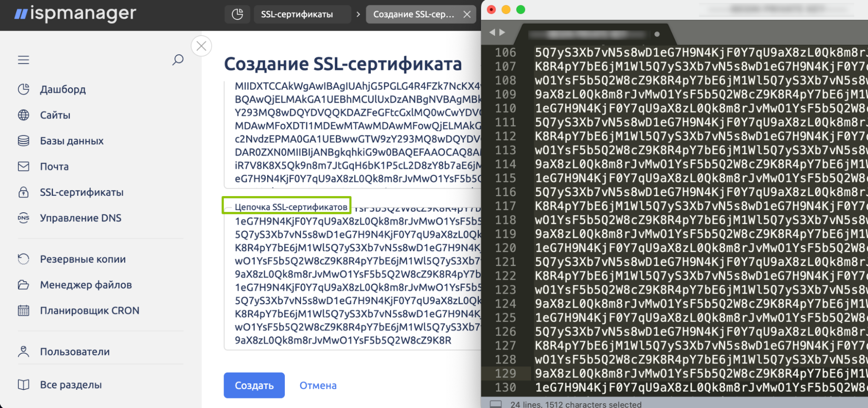
Task: Close the certificate creation form with round X
Action: click(201, 46)
